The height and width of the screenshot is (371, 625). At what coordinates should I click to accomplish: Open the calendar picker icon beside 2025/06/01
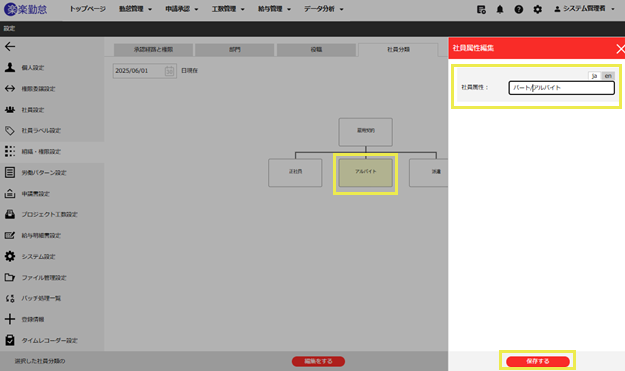tap(169, 71)
